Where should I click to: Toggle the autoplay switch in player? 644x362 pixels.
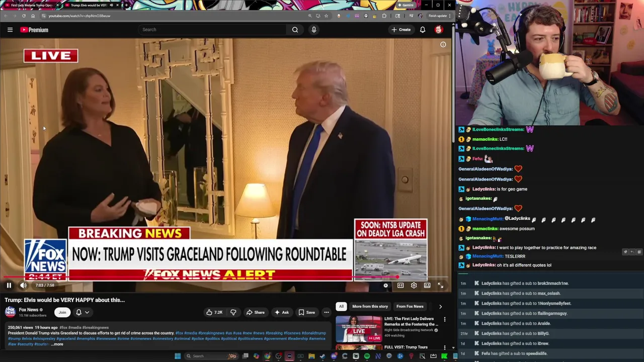point(385,285)
